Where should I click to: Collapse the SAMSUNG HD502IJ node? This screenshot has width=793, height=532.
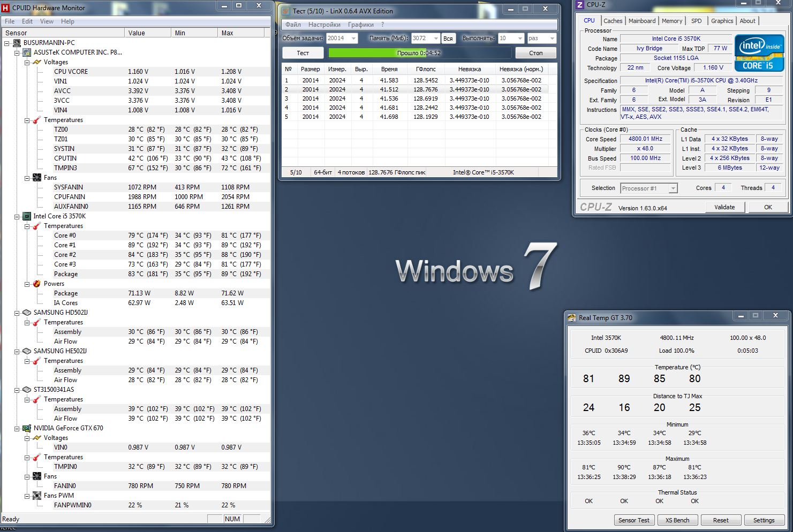pos(17,313)
